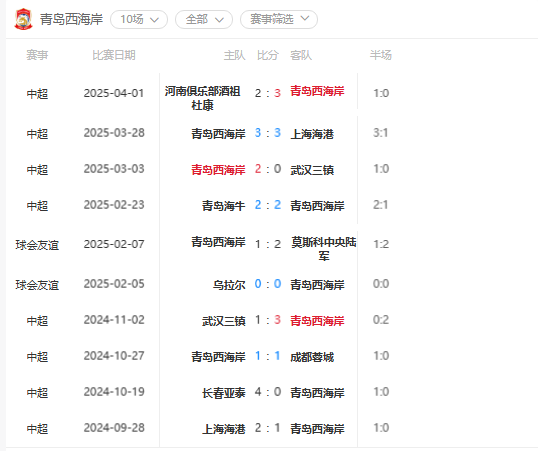Open the 2:1 score on 2024-09-28
Viewport: 538px width, 451px height.
click(x=268, y=428)
